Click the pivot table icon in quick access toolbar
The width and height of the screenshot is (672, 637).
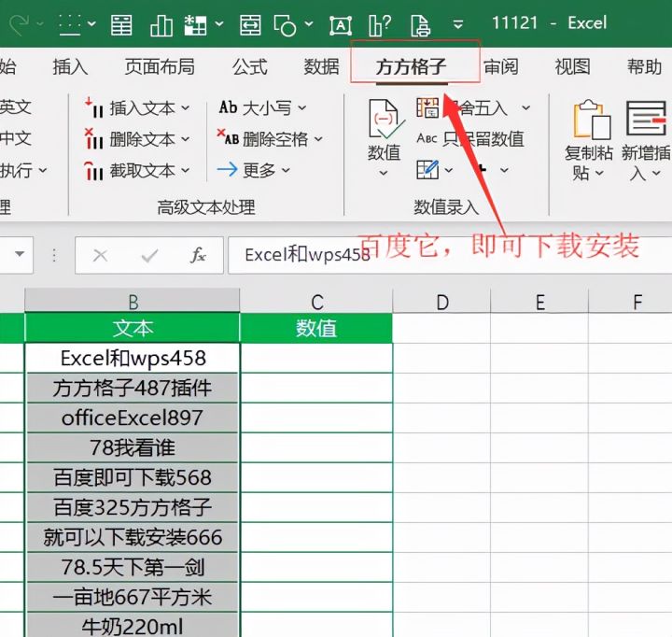(195, 24)
